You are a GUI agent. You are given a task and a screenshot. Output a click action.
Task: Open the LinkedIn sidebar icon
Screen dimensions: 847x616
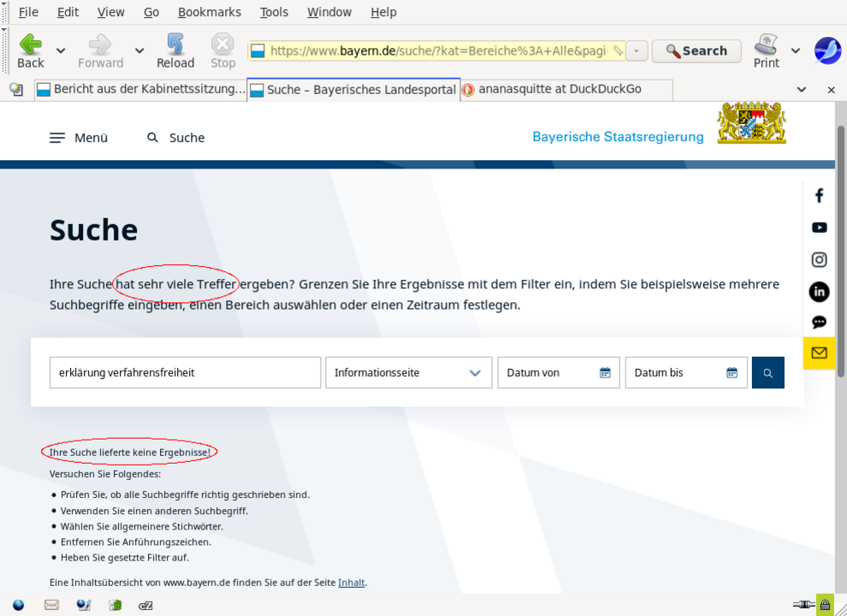[819, 292]
